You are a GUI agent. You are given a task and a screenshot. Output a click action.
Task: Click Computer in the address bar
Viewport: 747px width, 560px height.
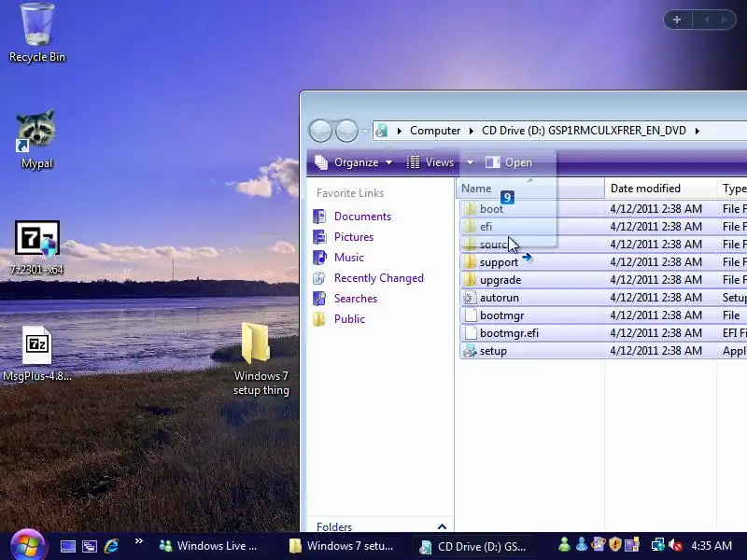point(435,131)
